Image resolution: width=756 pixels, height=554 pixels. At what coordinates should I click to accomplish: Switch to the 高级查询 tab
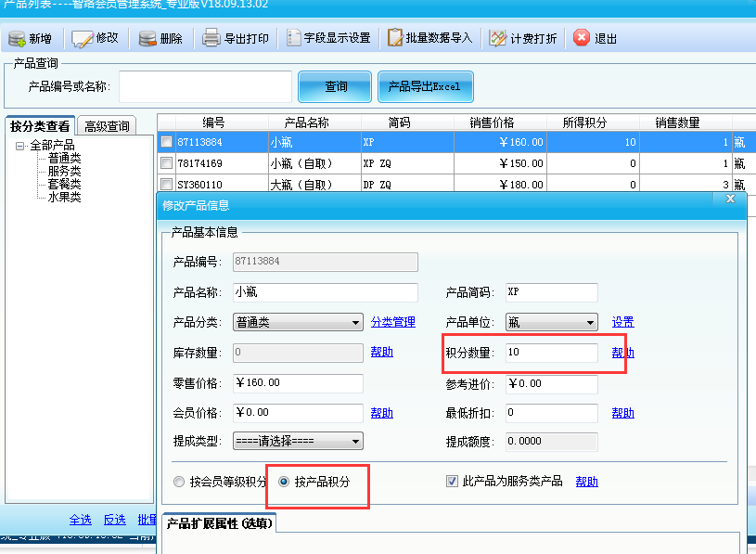pyautogui.click(x=107, y=126)
